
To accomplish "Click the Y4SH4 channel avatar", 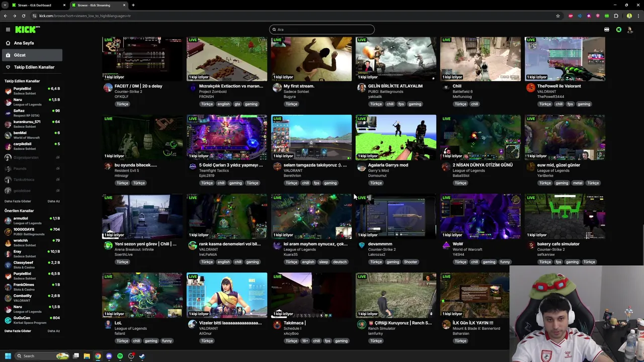I will tap(446, 245).
